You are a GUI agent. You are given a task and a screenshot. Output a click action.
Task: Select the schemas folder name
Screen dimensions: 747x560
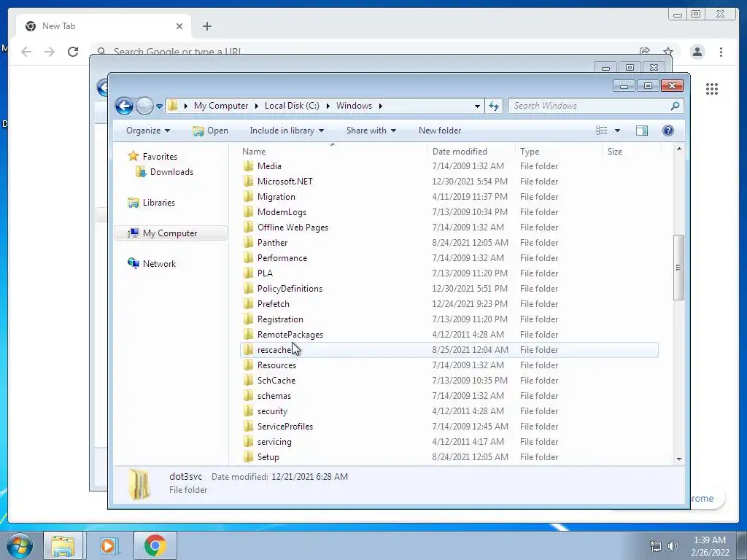(x=274, y=396)
